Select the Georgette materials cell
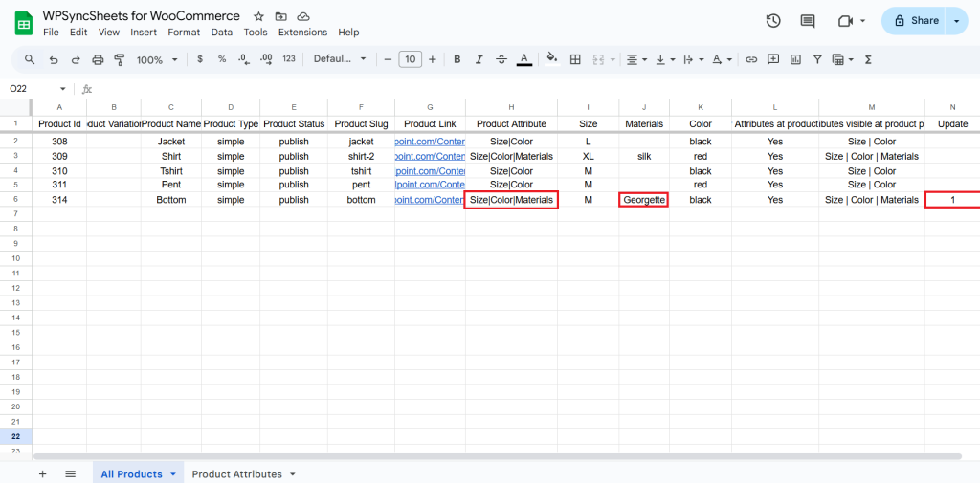The height and width of the screenshot is (483, 980). click(644, 199)
